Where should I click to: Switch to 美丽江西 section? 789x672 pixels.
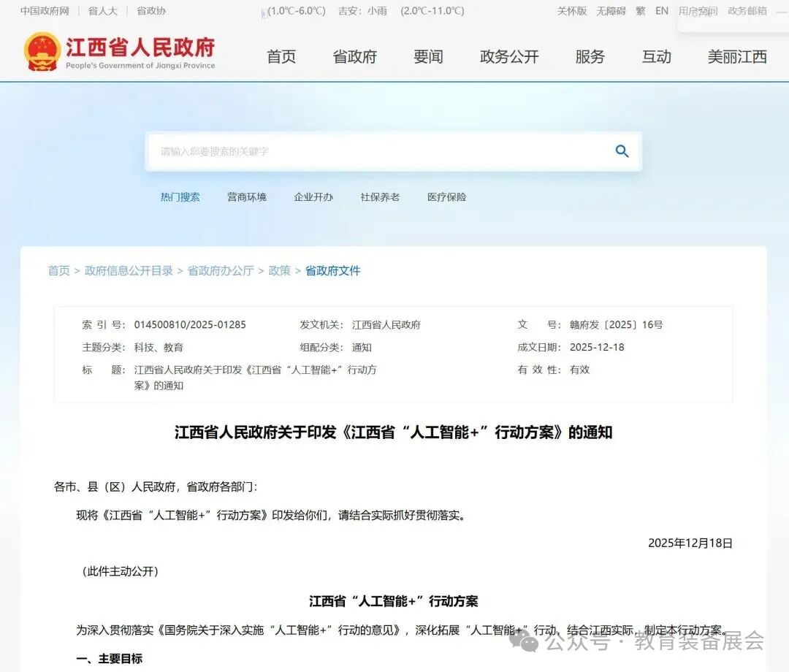[x=737, y=57]
